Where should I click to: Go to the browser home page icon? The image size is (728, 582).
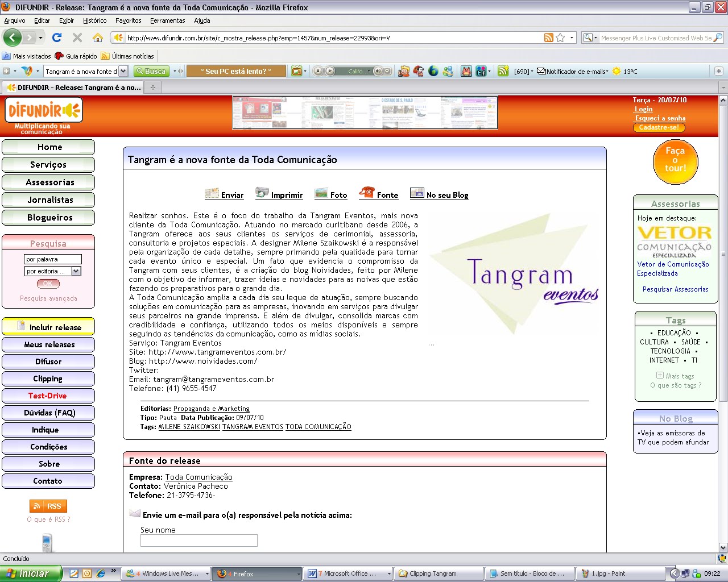[x=98, y=38]
